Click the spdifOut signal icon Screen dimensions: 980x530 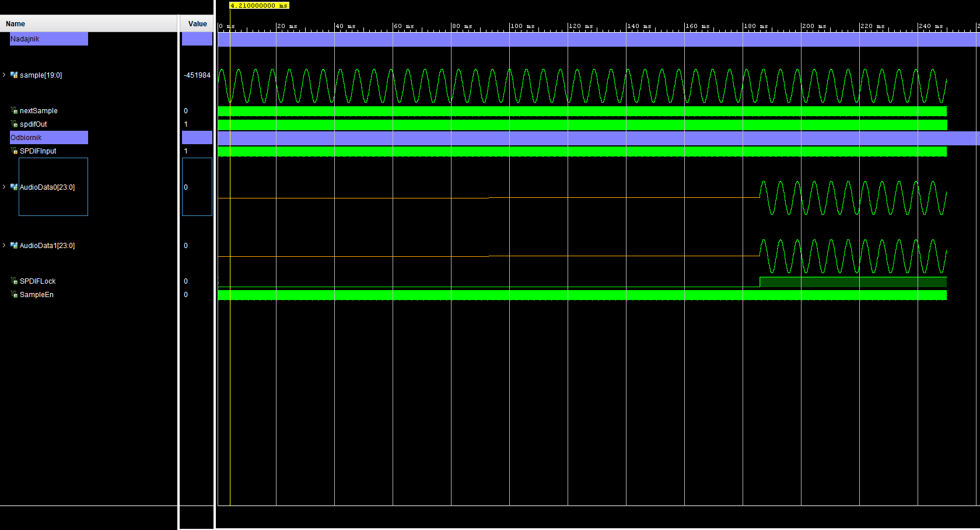[x=14, y=124]
